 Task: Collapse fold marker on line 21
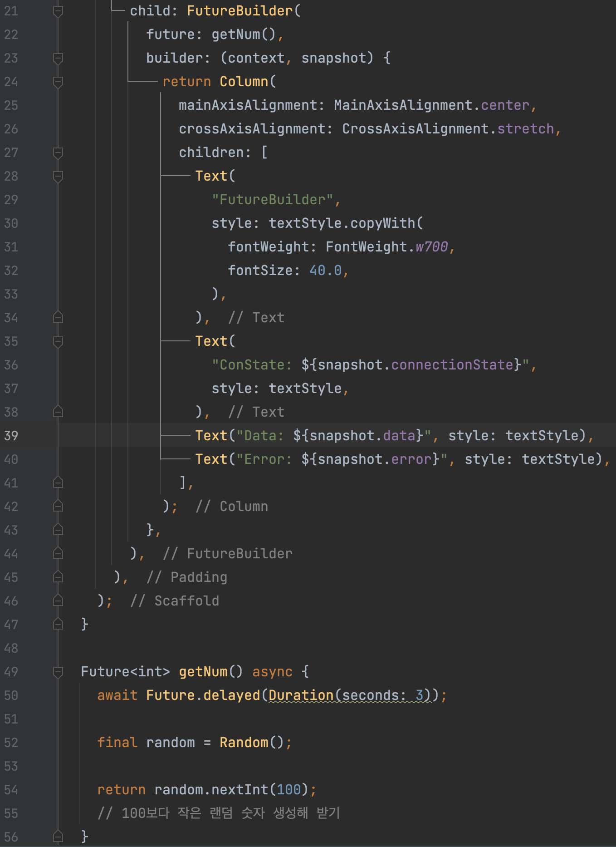58,11
